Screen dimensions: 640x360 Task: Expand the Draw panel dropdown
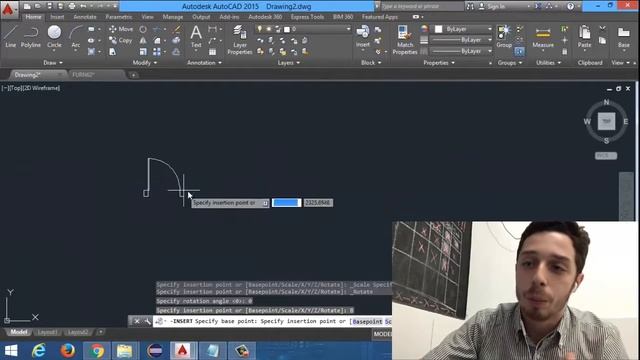[x=53, y=63]
